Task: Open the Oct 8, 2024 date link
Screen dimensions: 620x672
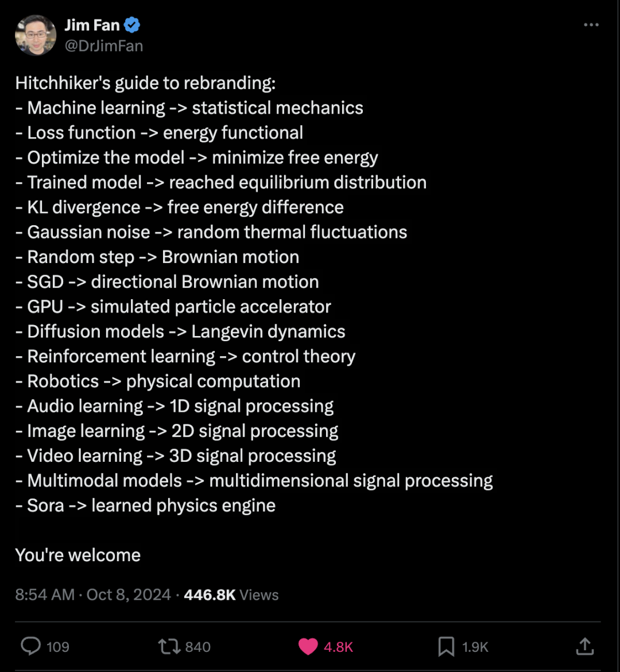Action: 129,595
